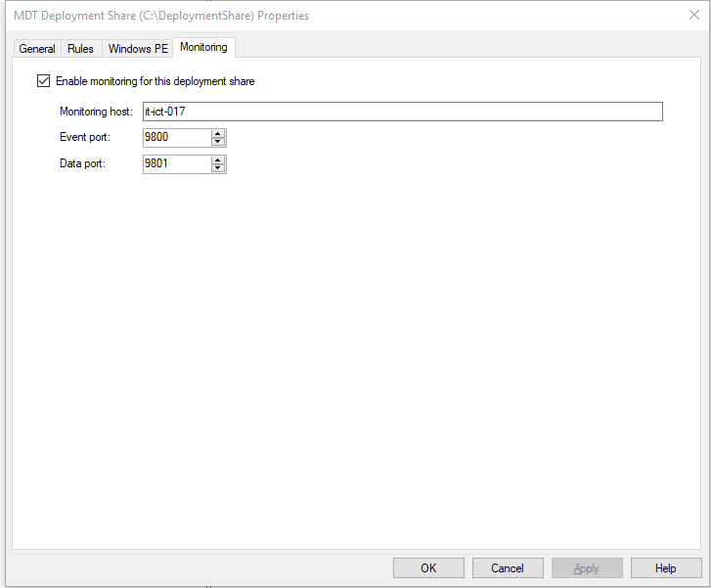Decrease Event port with the down arrow
The width and height of the screenshot is (711, 588).
click(x=218, y=142)
